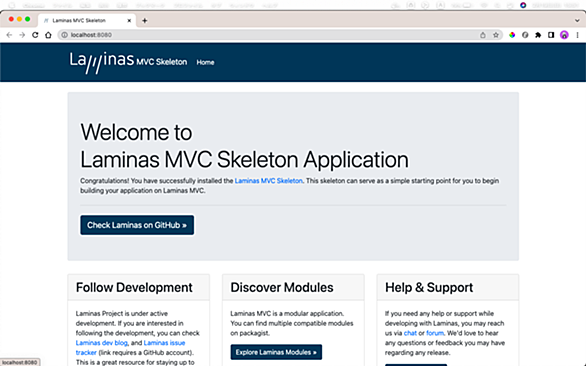The height and width of the screenshot is (366, 586).
Task: Open the color wheel extension
Action: 512,35
